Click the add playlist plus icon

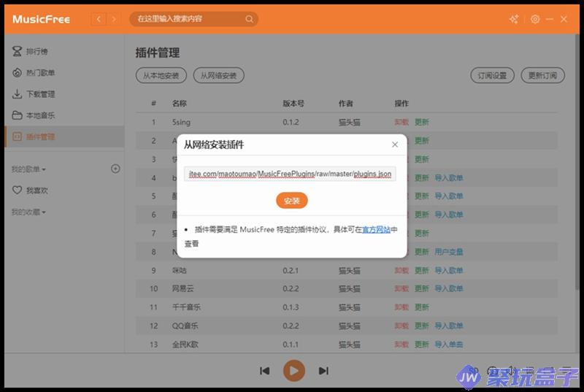pyautogui.click(x=115, y=169)
